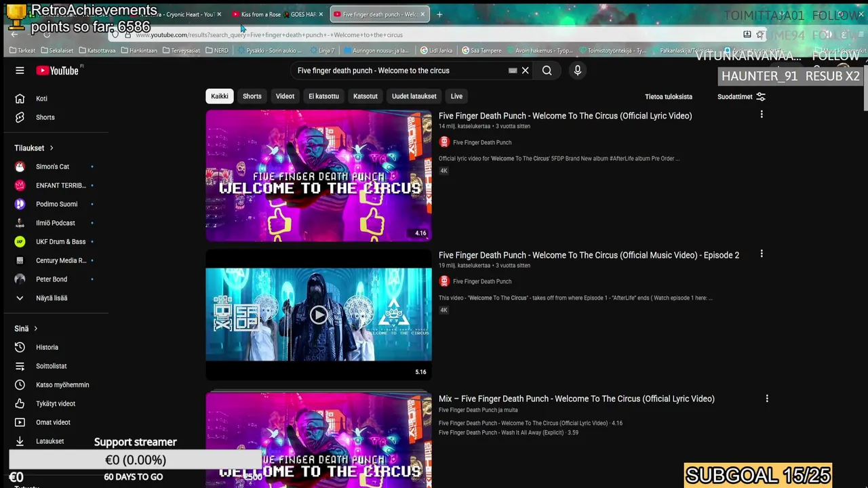This screenshot has width=868, height=488.
Task: Open options for the Official Lyric Video result
Action: click(x=762, y=115)
